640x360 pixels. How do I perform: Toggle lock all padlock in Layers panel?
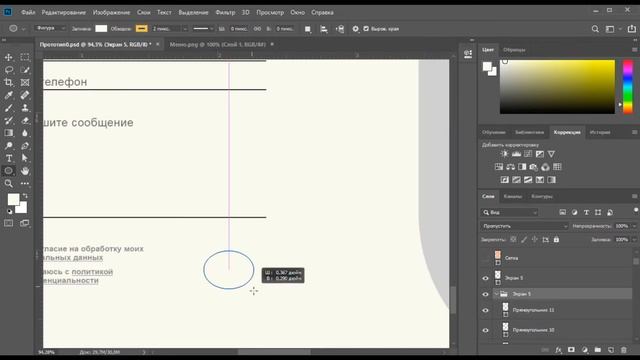(x=556, y=240)
